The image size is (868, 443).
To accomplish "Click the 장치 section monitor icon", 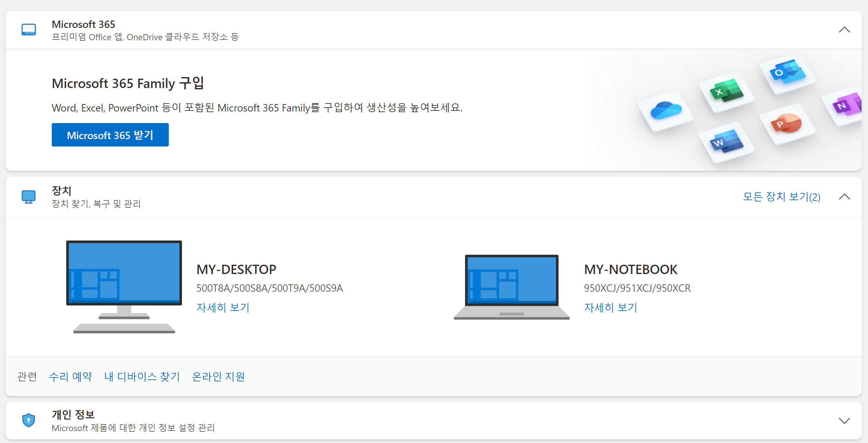I will pos(29,197).
